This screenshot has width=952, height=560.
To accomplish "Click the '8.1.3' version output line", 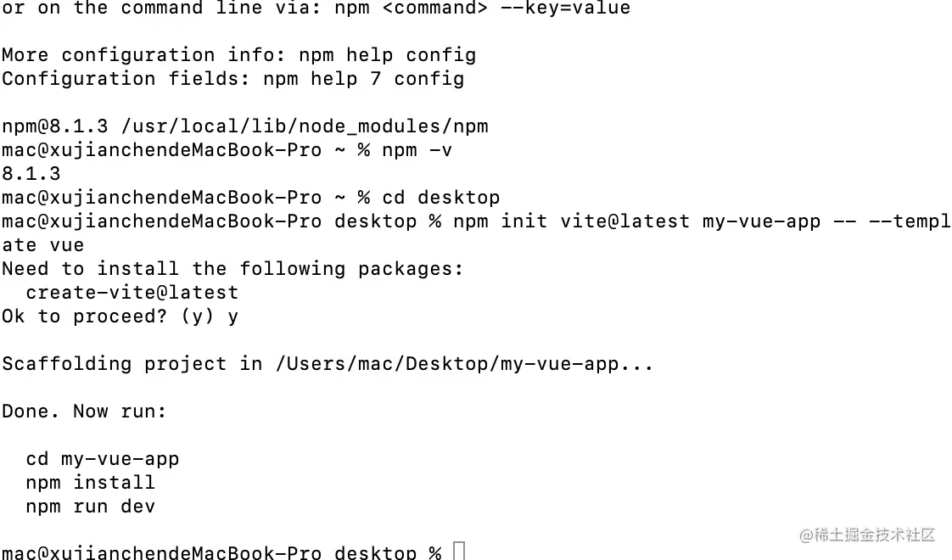I will click(x=31, y=174).
